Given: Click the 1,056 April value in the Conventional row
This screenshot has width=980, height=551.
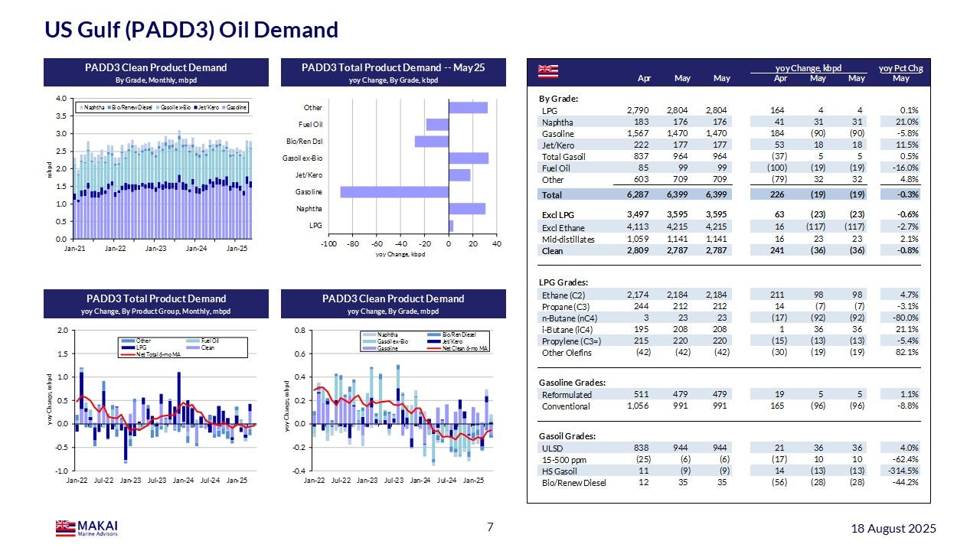Looking at the screenshot, I should [638, 406].
